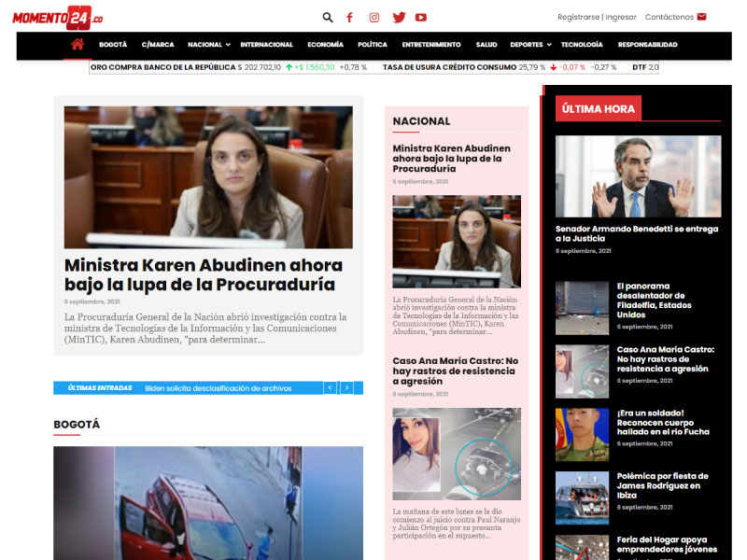Open the Economía section

pos(325,44)
